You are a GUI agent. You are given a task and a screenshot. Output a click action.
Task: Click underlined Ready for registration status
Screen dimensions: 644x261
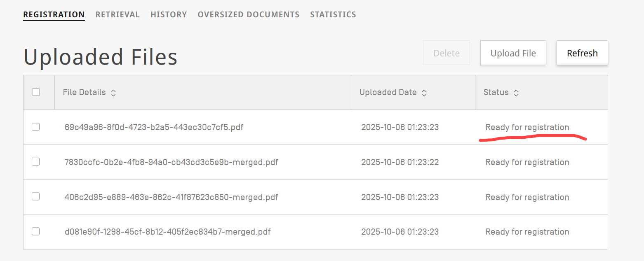527,127
